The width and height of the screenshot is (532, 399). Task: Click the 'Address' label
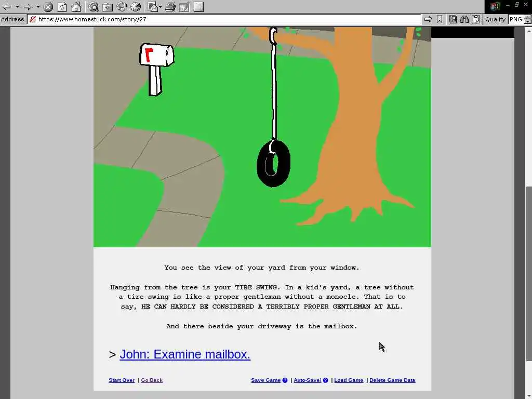(12, 19)
